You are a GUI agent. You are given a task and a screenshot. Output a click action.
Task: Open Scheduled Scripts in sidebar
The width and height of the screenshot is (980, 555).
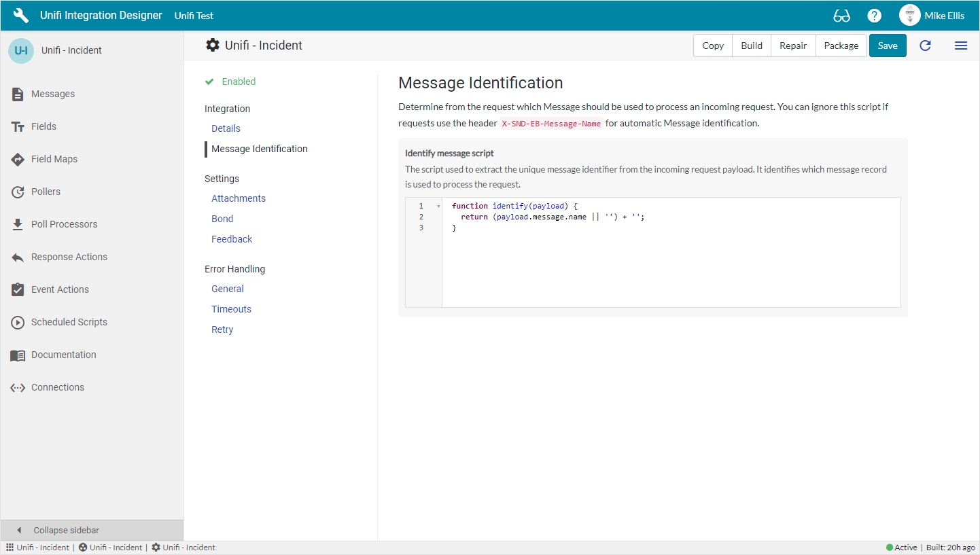coord(69,322)
